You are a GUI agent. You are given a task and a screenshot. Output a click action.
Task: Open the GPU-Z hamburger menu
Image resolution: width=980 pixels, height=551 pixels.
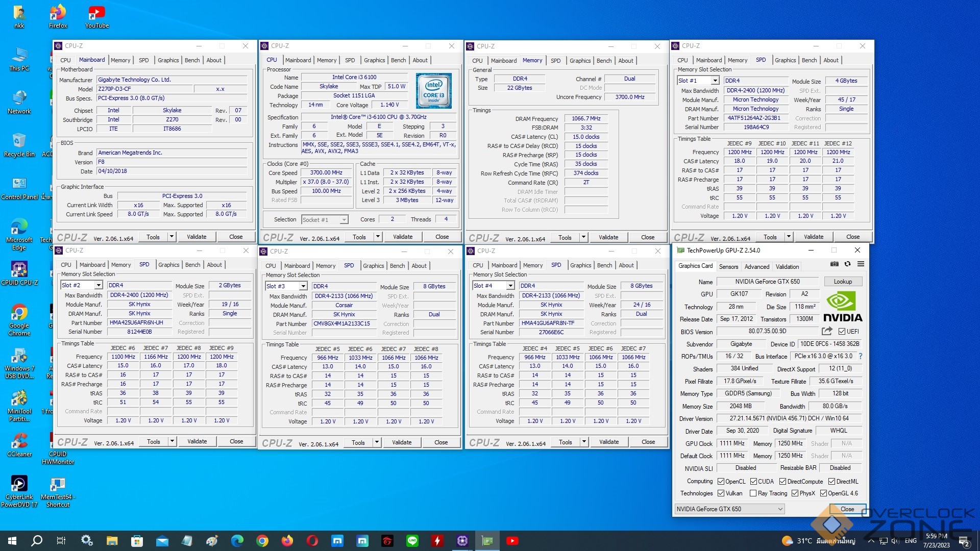pos(861,264)
